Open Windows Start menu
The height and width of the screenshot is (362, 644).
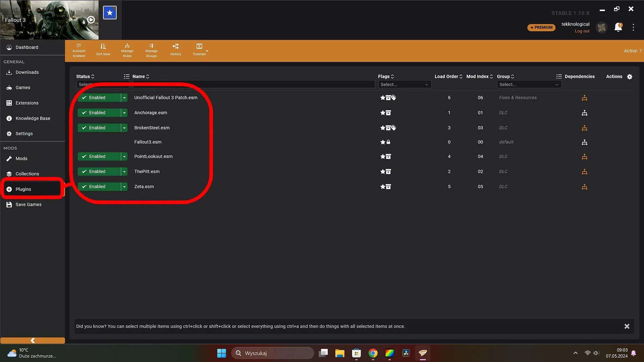(x=221, y=353)
